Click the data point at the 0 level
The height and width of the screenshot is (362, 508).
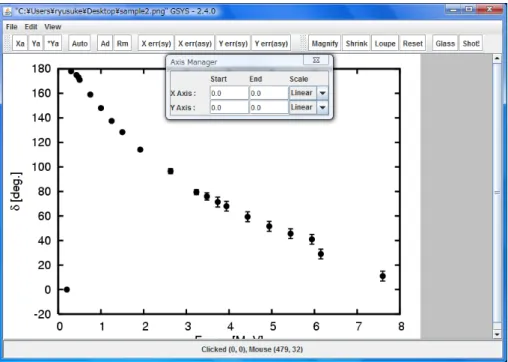pyautogui.click(x=67, y=289)
